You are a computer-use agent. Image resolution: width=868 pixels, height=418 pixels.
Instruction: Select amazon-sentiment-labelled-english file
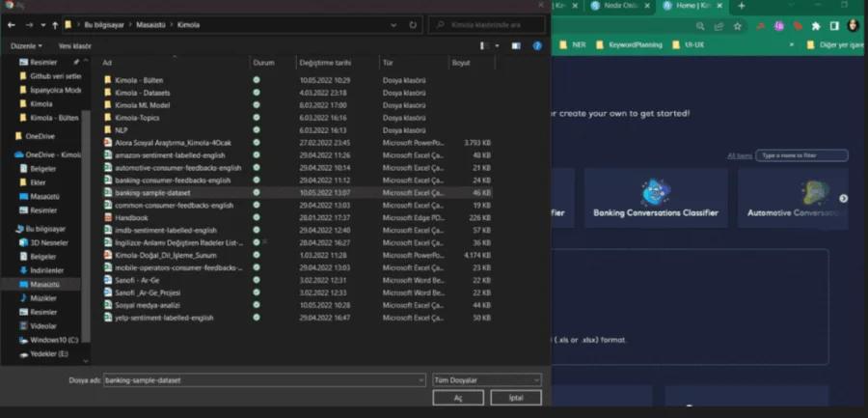(x=170, y=155)
